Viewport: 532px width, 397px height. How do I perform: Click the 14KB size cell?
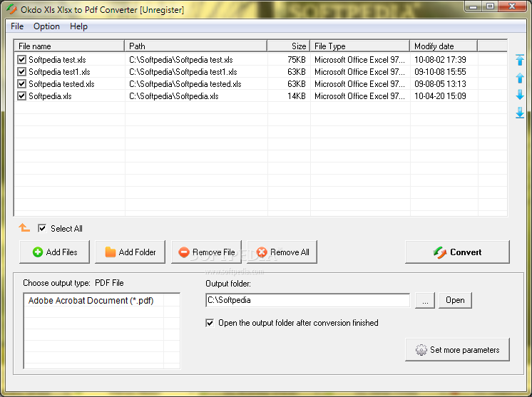[297, 96]
